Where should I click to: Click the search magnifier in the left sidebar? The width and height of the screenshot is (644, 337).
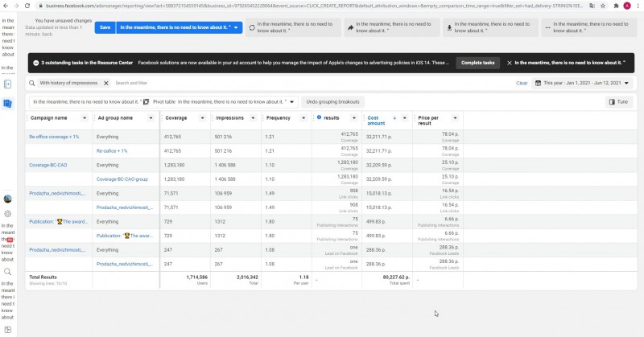coord(7,272)
